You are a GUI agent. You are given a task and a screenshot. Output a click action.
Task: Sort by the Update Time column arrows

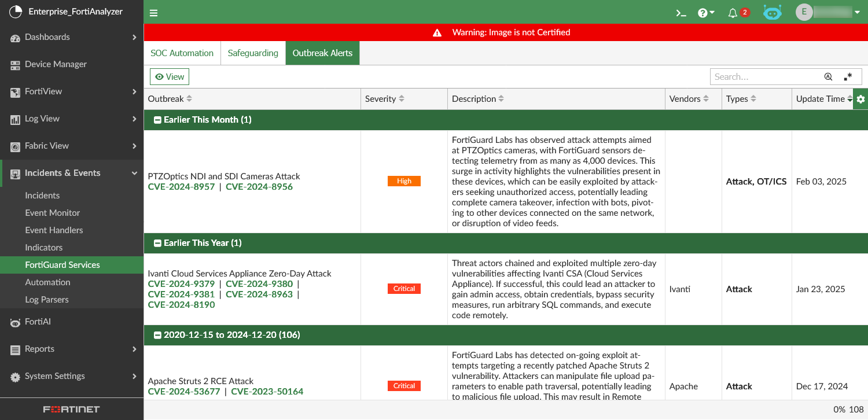(x=850, y=99)
